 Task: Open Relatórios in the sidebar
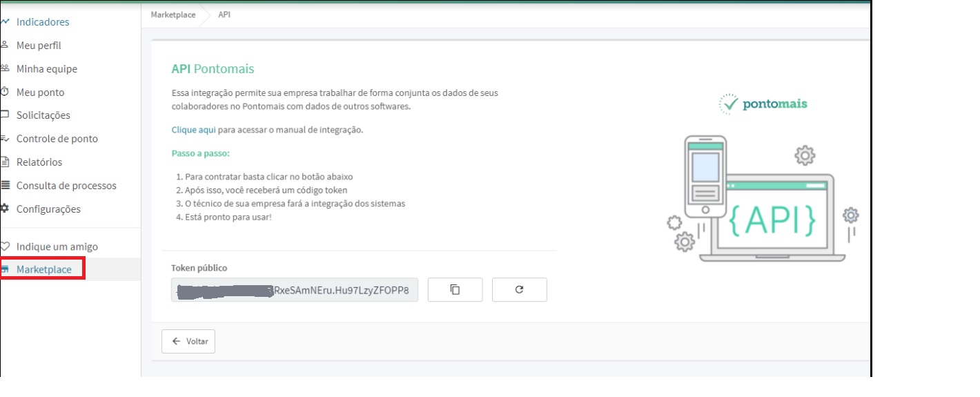39,162
